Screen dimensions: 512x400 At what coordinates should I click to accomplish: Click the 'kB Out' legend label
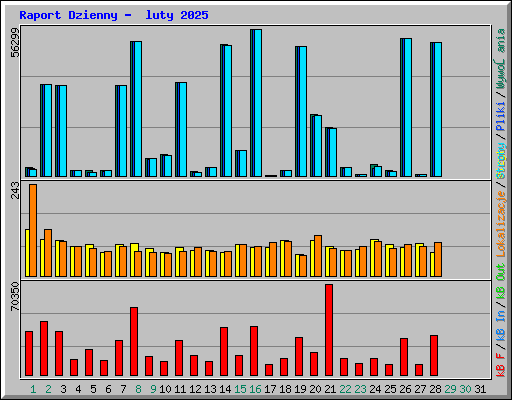pos(501,282)
